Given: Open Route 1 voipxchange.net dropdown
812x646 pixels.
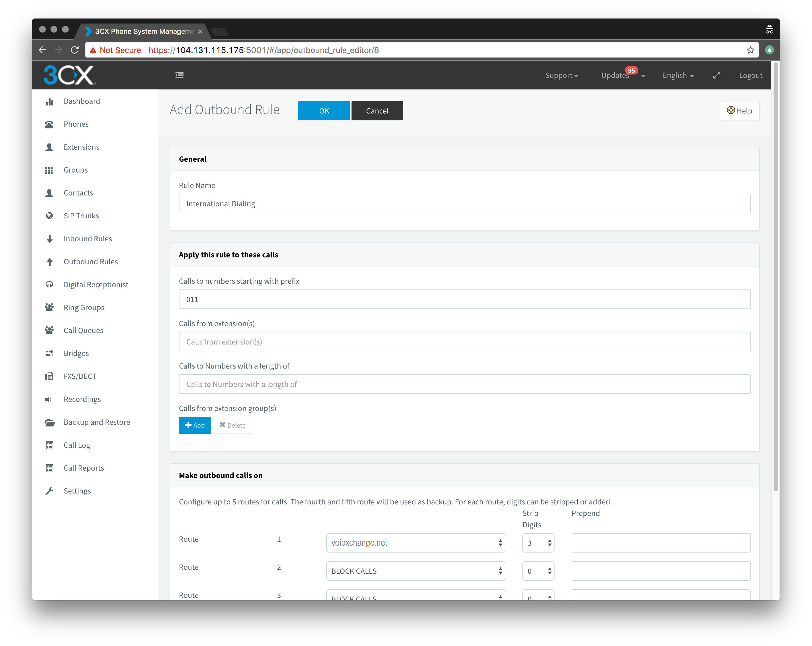Looking at the screenshot, I should click(415, 543).
